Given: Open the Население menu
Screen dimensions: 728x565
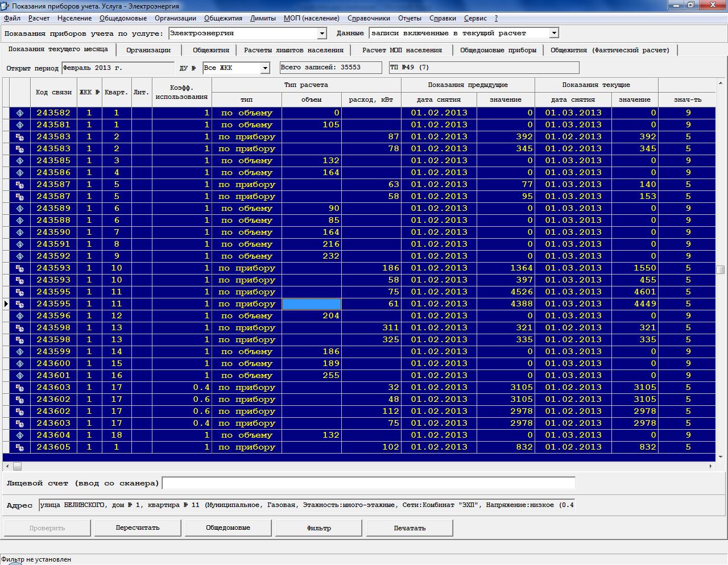Looking at the screenshot, I should tap(75, 18).
